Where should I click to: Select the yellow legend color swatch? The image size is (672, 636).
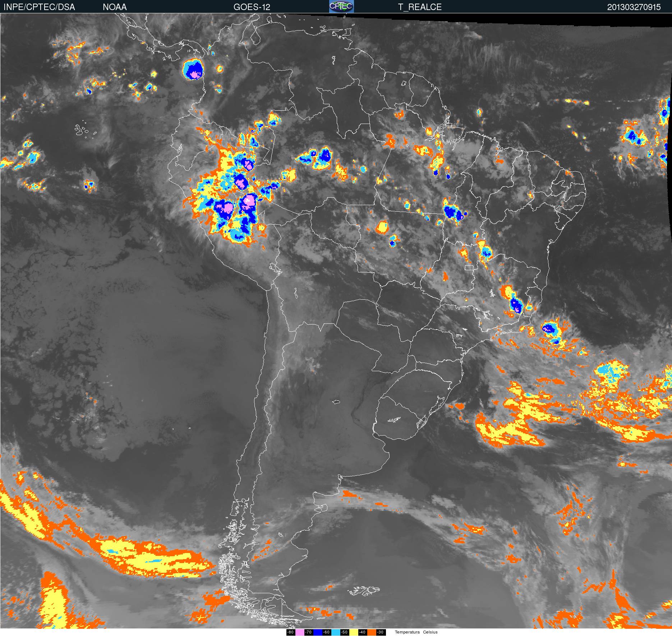354,632
